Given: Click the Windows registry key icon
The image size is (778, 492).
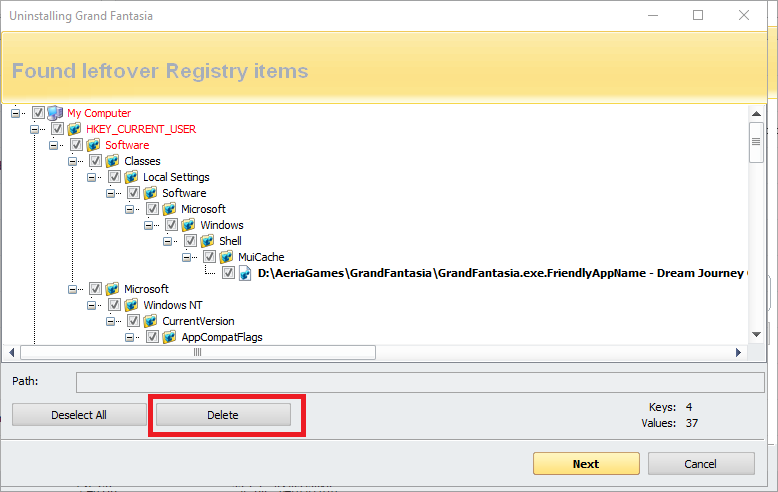Looking at the screenshot, I should pos(188,225).
